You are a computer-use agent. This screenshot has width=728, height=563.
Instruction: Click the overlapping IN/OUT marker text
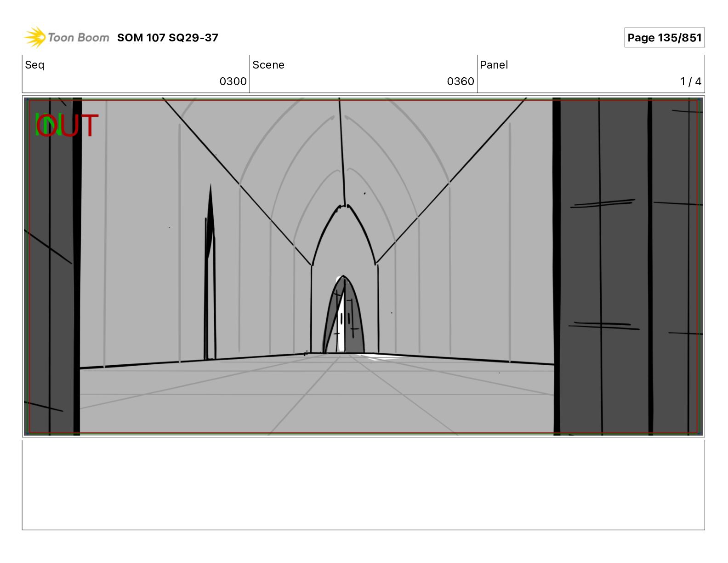(67, 126)
